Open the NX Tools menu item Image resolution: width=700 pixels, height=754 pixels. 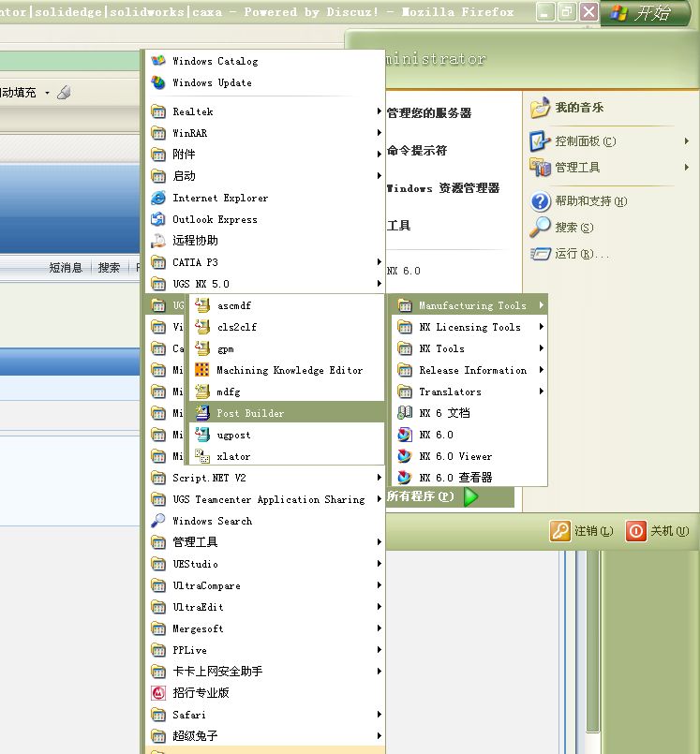coord(469,348)
